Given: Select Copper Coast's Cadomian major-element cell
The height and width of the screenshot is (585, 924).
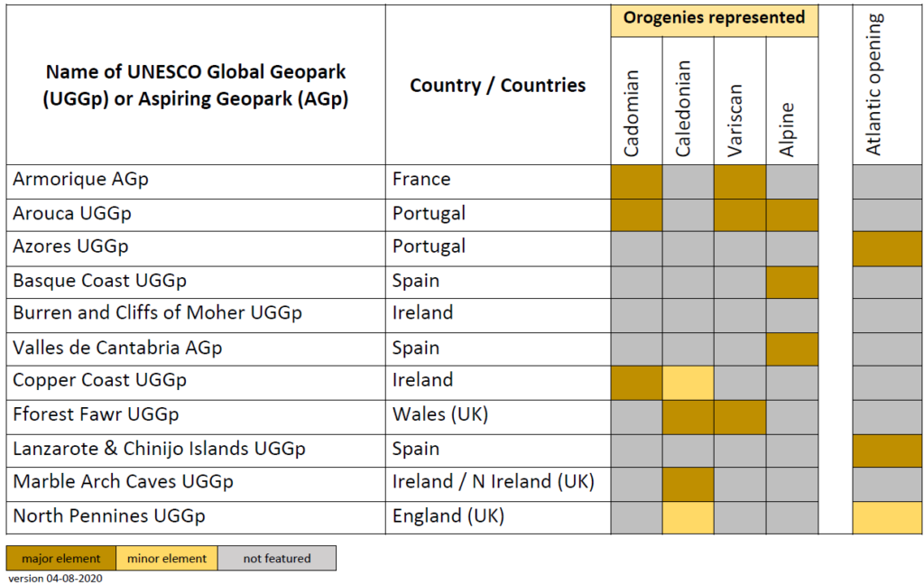Looking at the screenshot, I should [636, 383].
